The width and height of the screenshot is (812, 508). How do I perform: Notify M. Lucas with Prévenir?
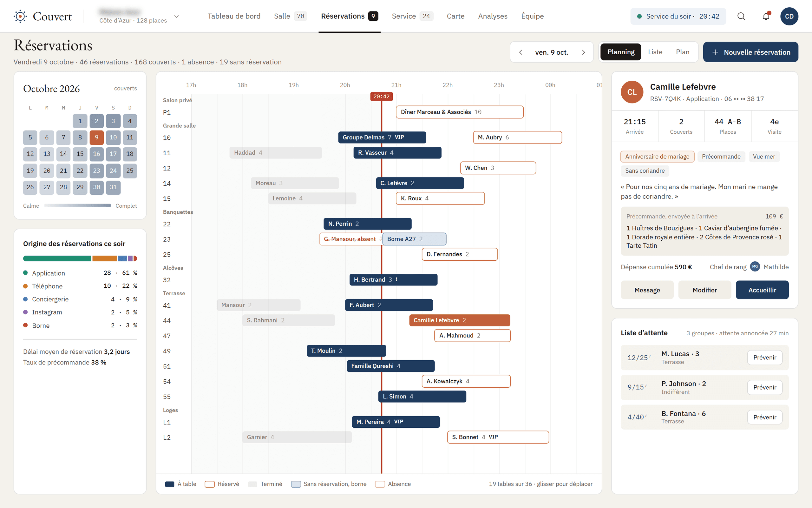coord(765,358)
